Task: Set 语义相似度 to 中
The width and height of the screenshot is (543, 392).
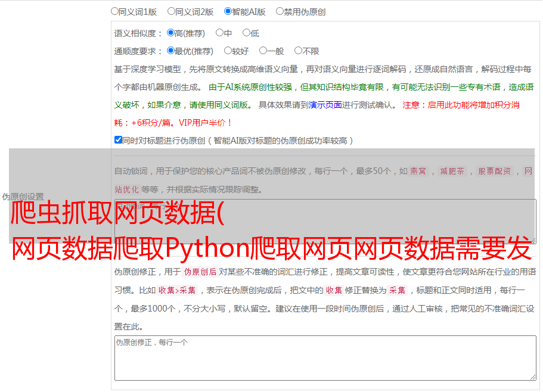Action: point(219,33)
